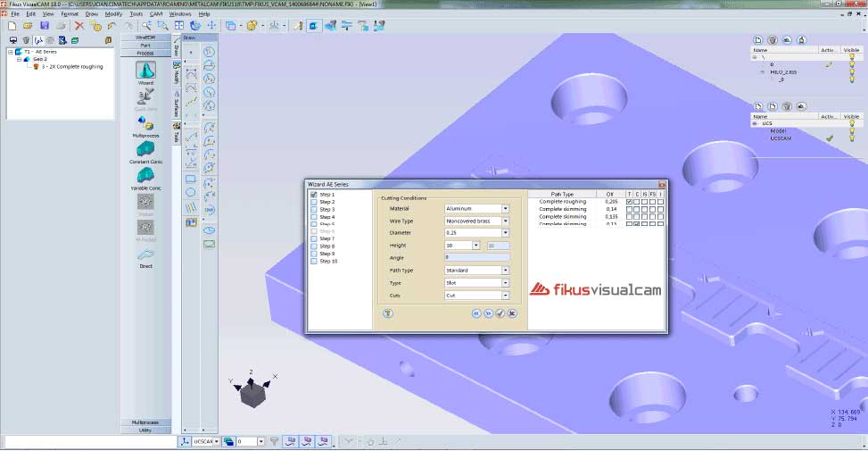Expand the Utility panel section

coord(145,430)
